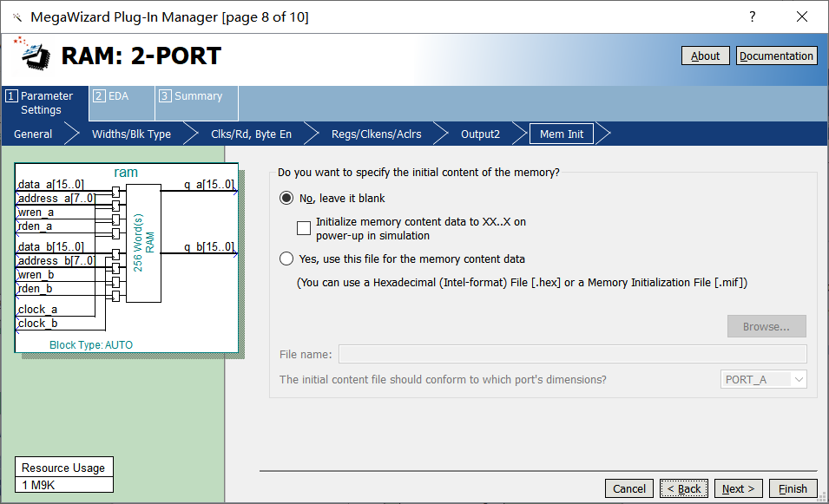Open the Regs/Clkens/Aclrs step
Image resolution: width=829 pixels, height=504 pixels.
(x=376, y=134)
